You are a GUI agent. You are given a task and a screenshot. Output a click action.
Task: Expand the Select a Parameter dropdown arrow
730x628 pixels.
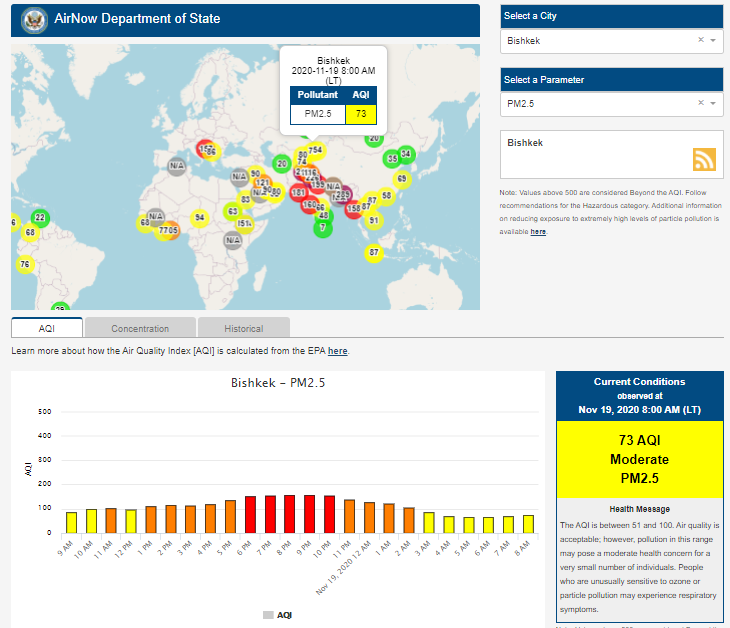(713, 103)
